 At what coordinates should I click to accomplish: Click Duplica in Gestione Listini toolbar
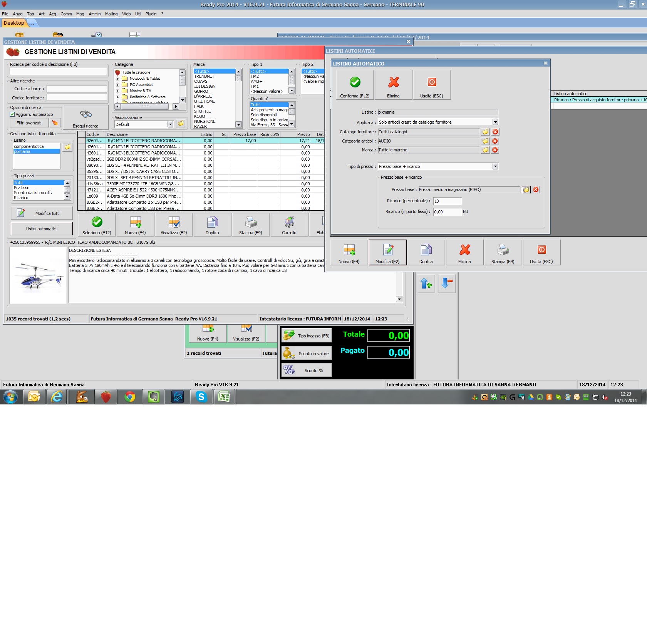tap(212, 225)
